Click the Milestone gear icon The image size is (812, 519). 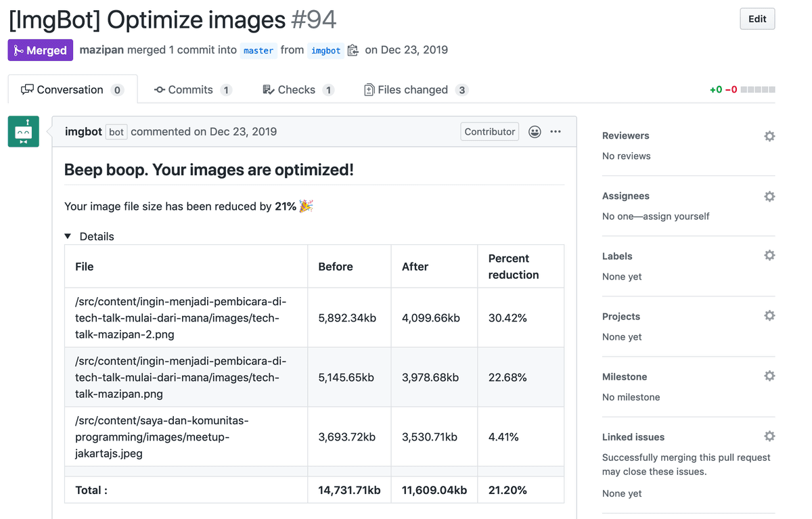pos(769,376)
